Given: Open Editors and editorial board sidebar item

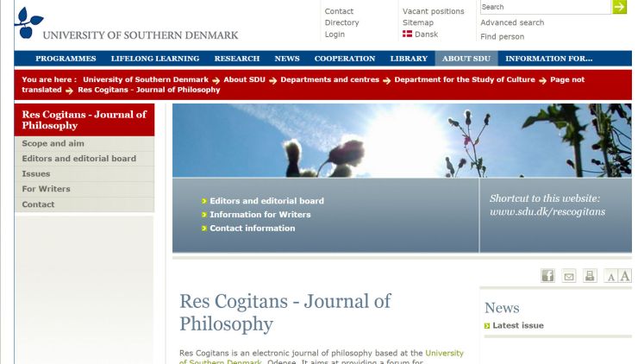Looking at the screenshot, I should pos(84,159).
